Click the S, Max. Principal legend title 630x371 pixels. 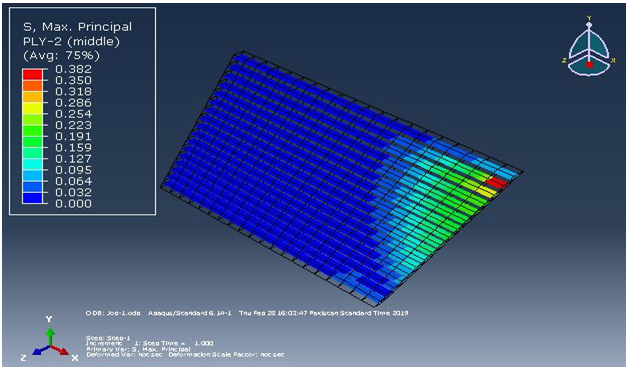pyautogui.click(x=78, y=27)
